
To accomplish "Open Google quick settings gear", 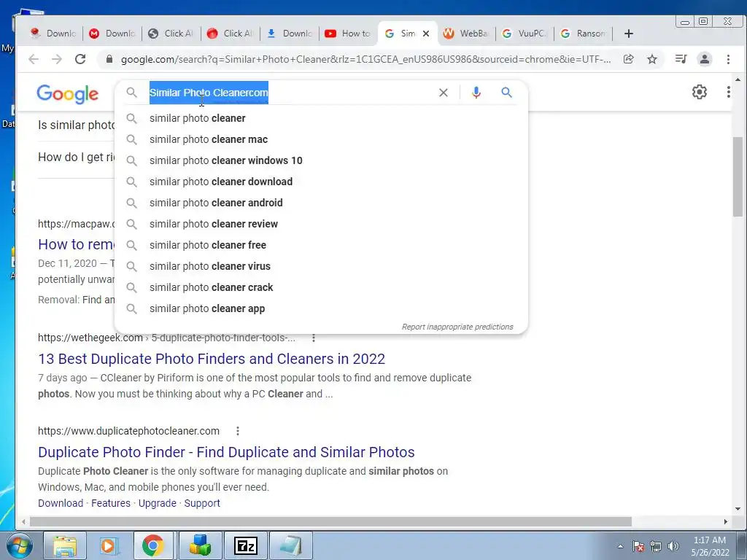I will click(700, 92).
